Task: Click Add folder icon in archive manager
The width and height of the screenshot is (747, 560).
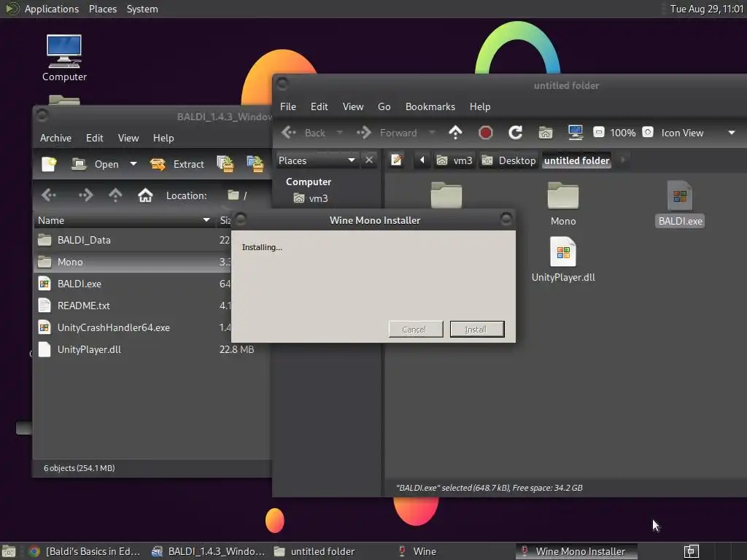Action: 255,164
